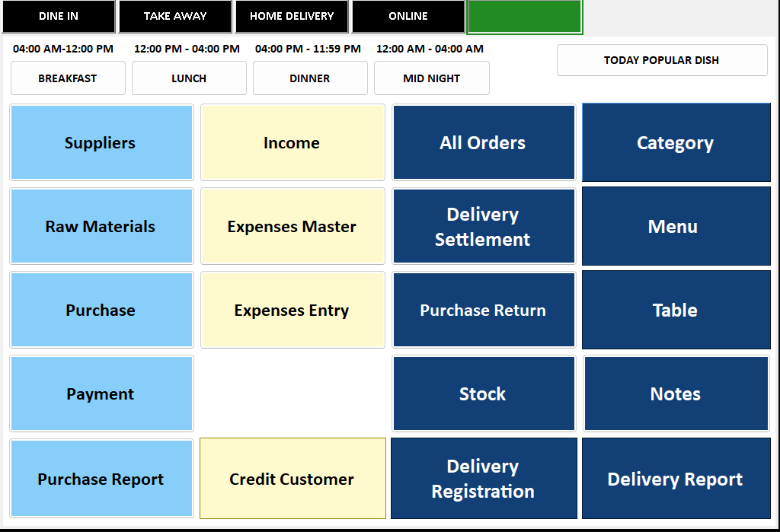780x532 pixels.
Task: View the Purchase Report
Action: [101, 478]
